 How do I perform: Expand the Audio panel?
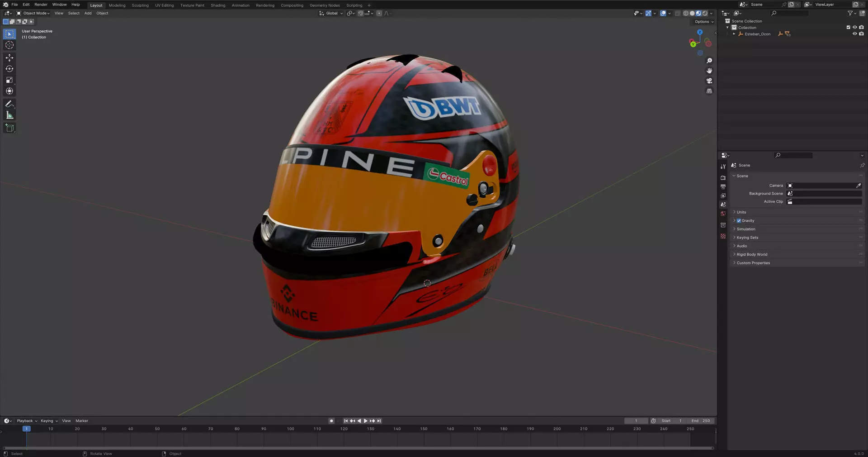797,246
